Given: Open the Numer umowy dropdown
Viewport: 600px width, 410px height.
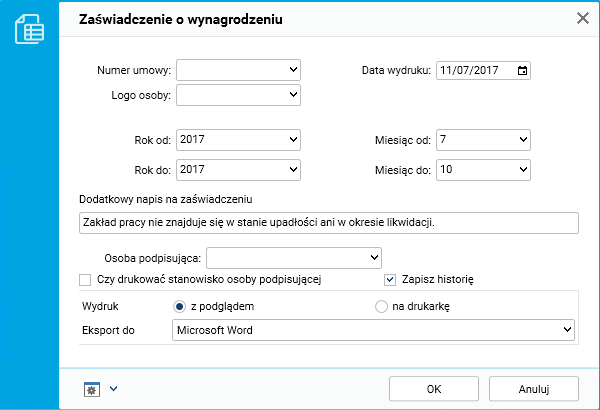Looking at the screenshot, I should click(238, 70).
